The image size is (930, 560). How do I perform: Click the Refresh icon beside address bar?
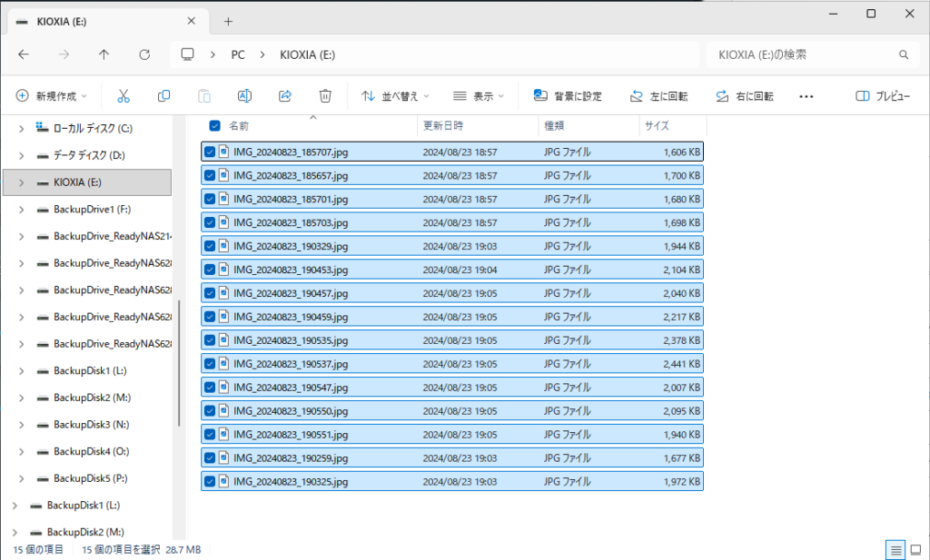(x=144, y=54)
